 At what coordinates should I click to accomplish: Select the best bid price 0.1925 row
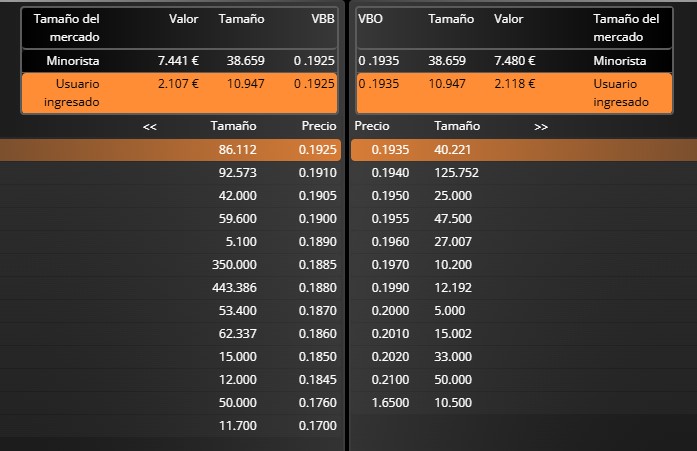point(318,150)
